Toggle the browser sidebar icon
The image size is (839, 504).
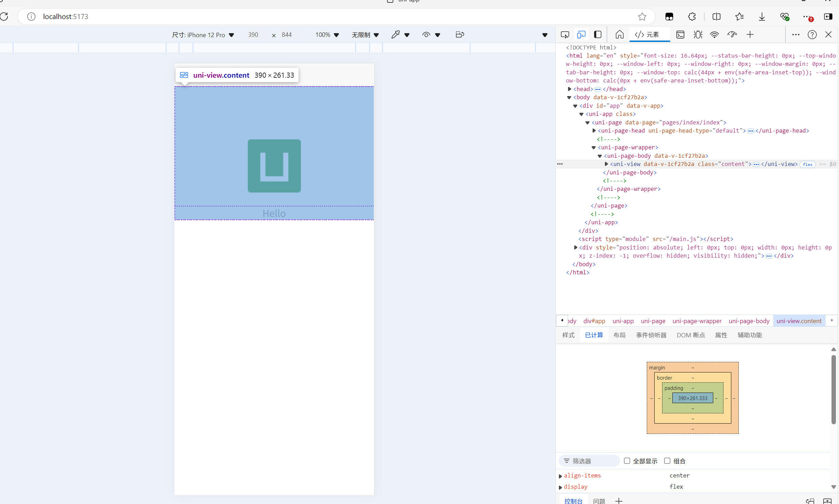[x=828, y=16]
